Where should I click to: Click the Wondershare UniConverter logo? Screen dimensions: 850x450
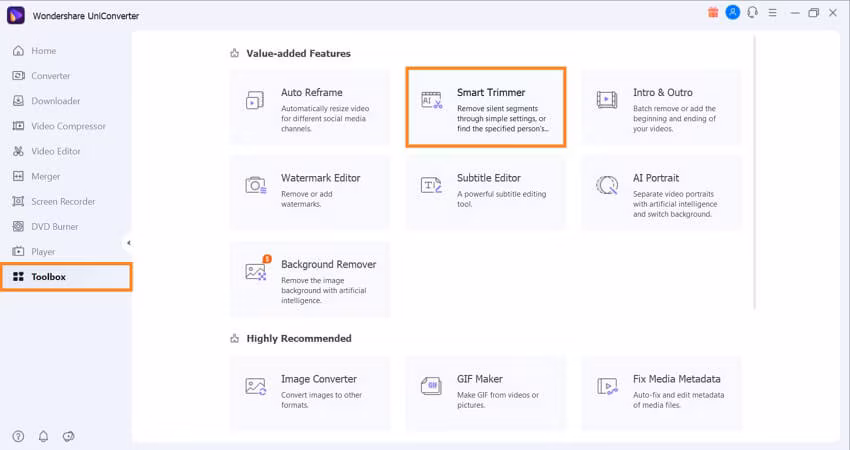point(16,15)
